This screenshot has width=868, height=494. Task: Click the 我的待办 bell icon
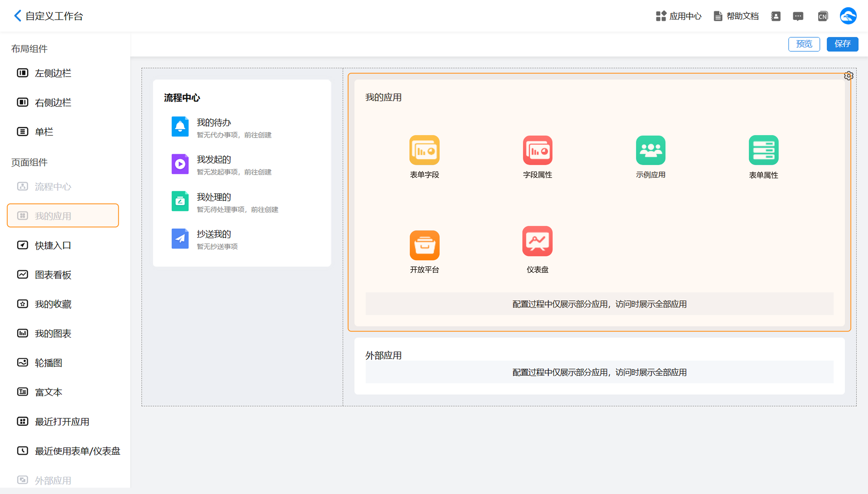(x=180, y=127)
